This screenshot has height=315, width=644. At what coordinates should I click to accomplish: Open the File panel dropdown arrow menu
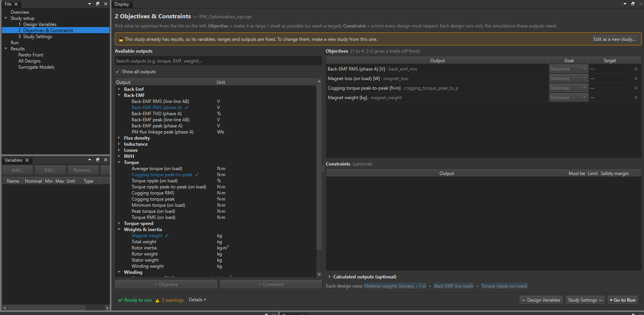90,4
